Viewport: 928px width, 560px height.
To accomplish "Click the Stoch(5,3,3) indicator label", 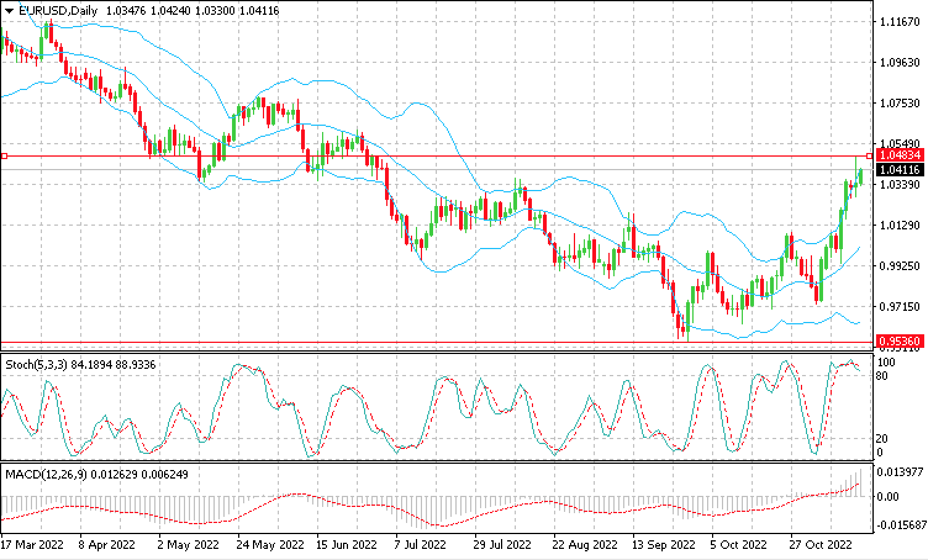I will coord(36,364).
